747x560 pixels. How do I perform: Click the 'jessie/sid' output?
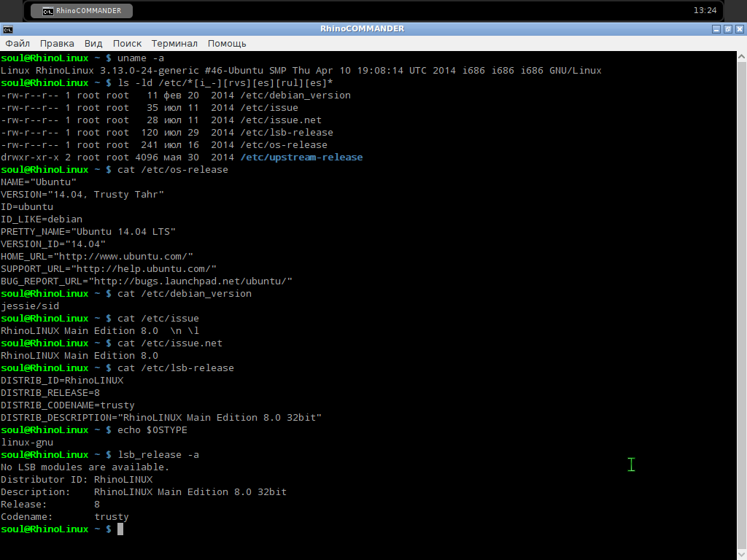[x=29, y=306]
